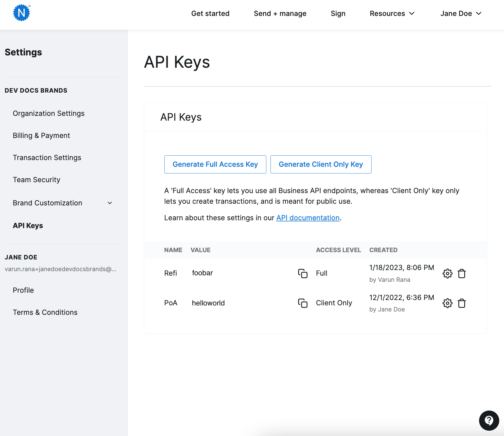This screenshot has height=436, width=504.
Task: Open Send + manage
Action: click(x=280, y=13)
